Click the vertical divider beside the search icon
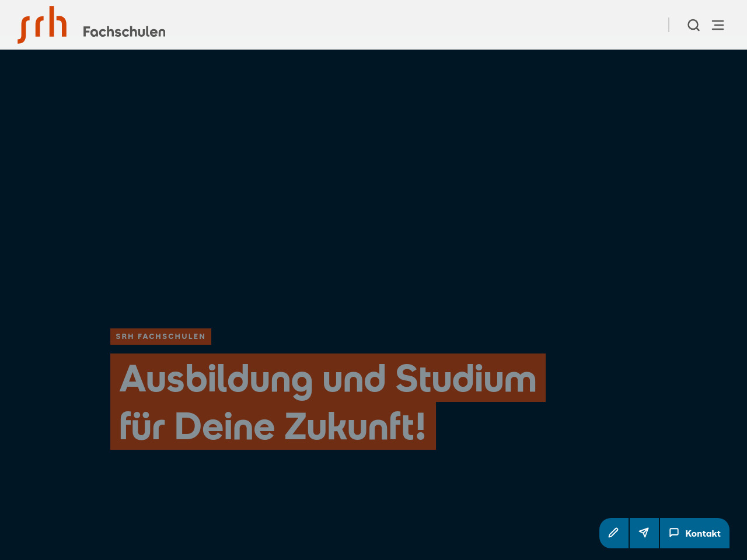The height and width of the screenshot is (560, 747). [669, 25]
